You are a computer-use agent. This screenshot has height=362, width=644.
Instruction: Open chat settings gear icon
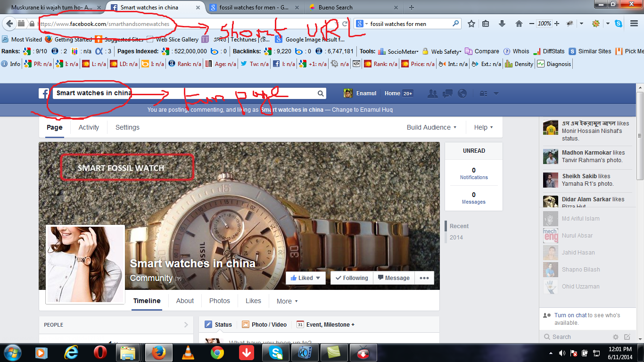[x=615, y=337]
